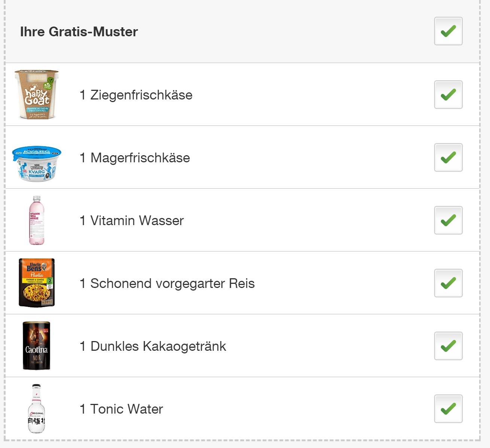The image size is (490, 448).
Task: Click the Ihre Gratis-Muster heading
Action: [x=79, y=32]
